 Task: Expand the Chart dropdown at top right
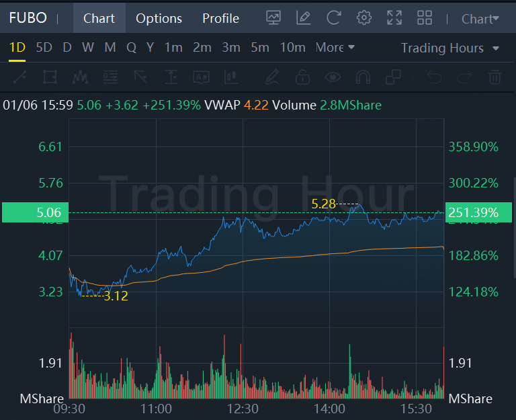480,19
